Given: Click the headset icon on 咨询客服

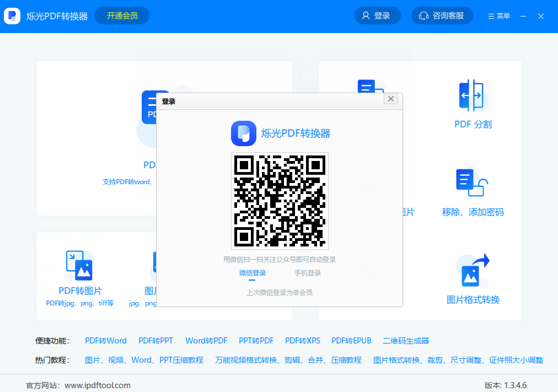Looking at the screenshot, I should (x=423, y=15).
